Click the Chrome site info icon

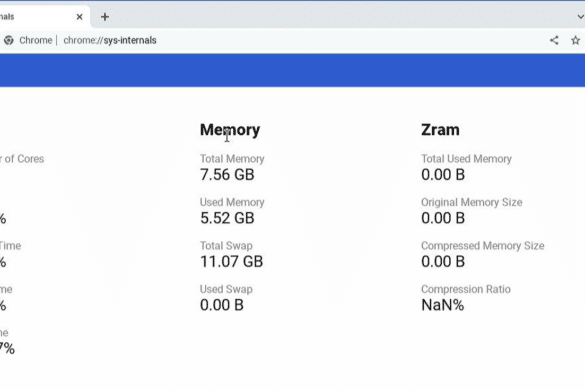click(9, 40)
